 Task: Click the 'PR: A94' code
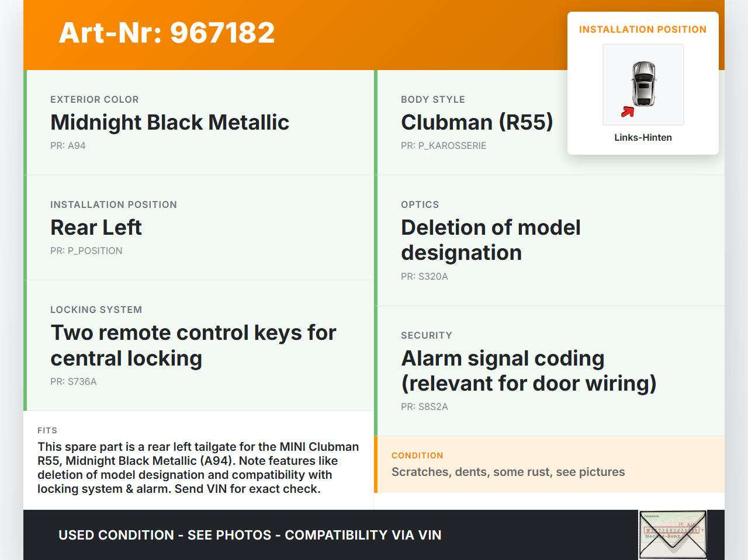(68, 145)
